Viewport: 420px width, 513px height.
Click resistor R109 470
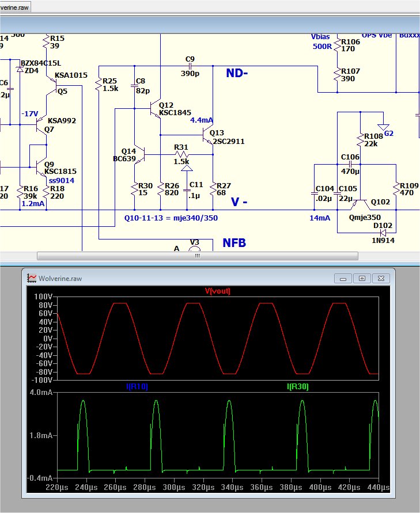(x=396, y=189)
